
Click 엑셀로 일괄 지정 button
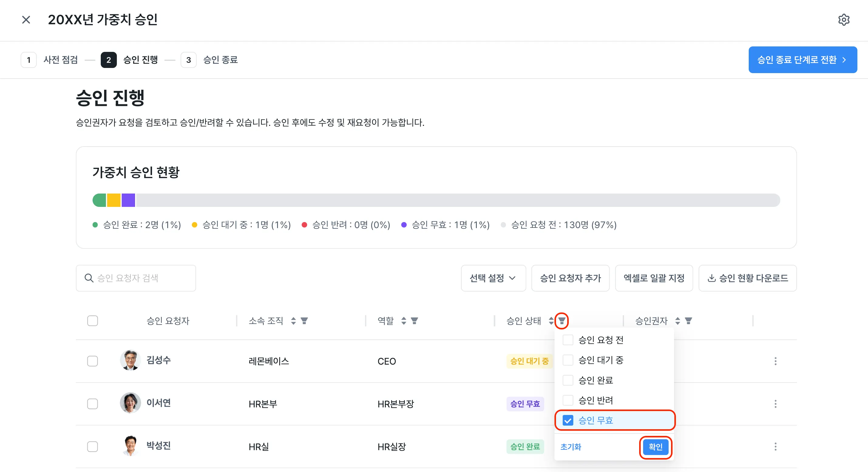(x=654, y=278)
